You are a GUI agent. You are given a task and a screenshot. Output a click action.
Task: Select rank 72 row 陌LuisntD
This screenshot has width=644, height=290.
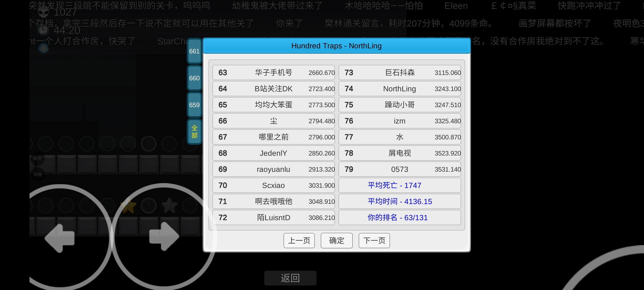click(x=274, y=218)
